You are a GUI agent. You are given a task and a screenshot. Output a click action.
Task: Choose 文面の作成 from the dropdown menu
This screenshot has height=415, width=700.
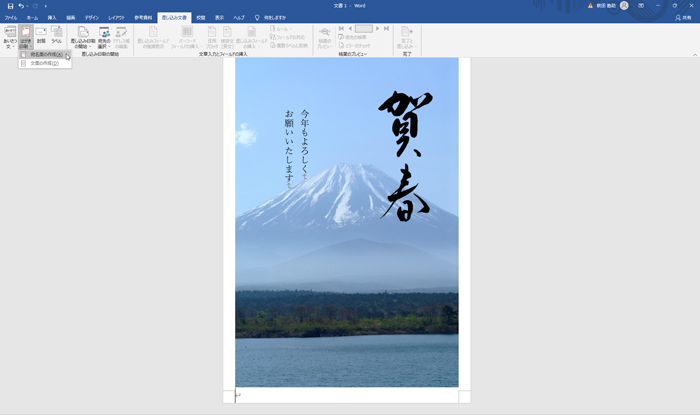click(x=45, y=63)
